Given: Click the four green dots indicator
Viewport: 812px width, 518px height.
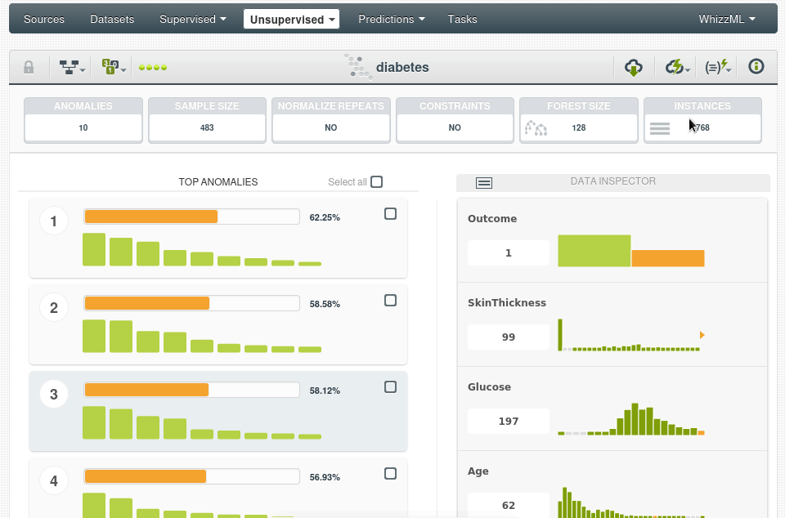Looking at the screenshot, I should click(152, 67).
